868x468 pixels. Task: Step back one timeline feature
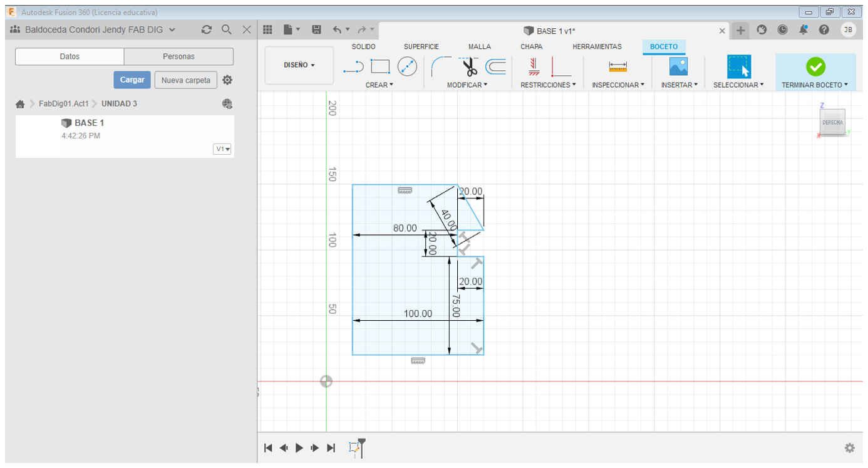click(x=284, y=448)
